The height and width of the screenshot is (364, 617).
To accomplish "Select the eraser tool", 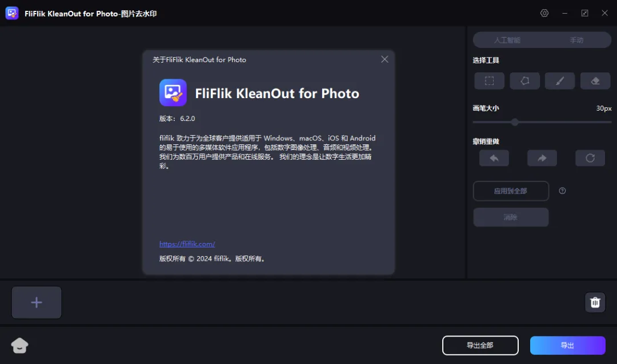I will pos(595,81).
